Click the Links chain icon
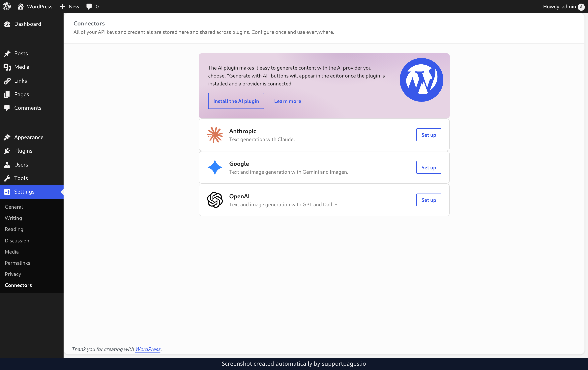Image resolution: width=588 pixels, height=370 pixels. (x=7, y=81)
